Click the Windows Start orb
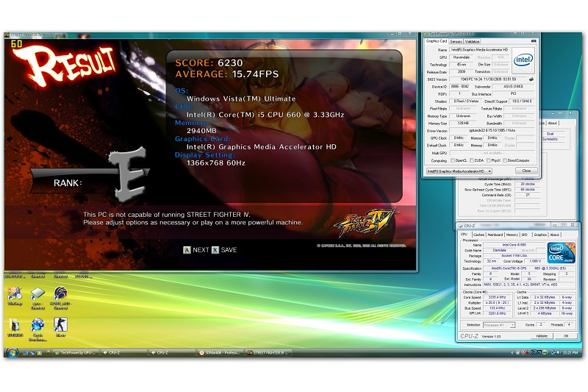Screen dimensions: 588x392 pyautogui.click(x=12, y=352)
